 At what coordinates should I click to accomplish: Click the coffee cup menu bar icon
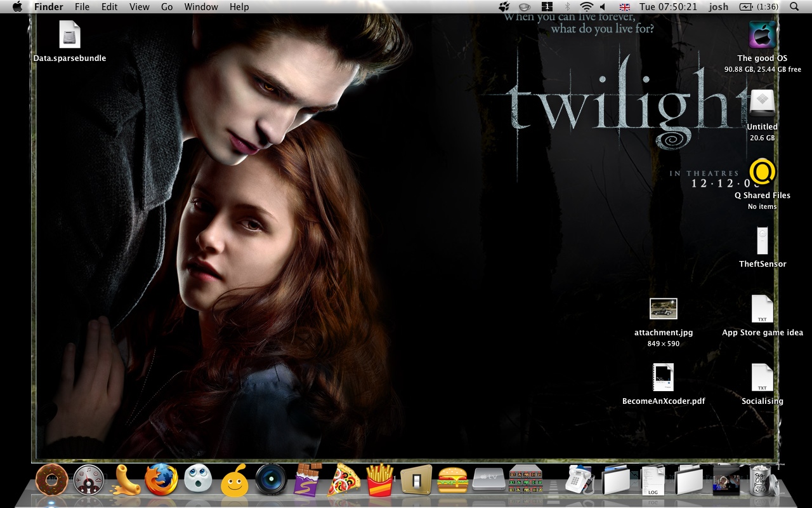pyautogui.click(x=525, y=7)
